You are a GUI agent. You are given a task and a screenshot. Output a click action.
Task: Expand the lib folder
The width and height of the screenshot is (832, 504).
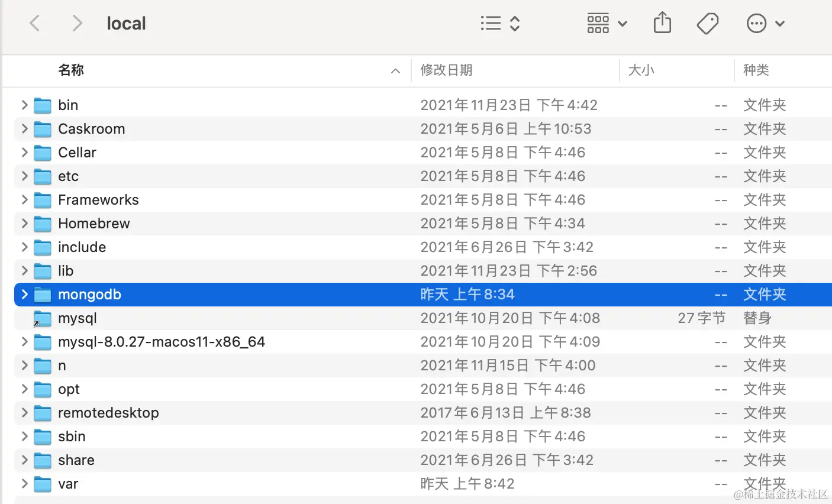click(24, 271)
